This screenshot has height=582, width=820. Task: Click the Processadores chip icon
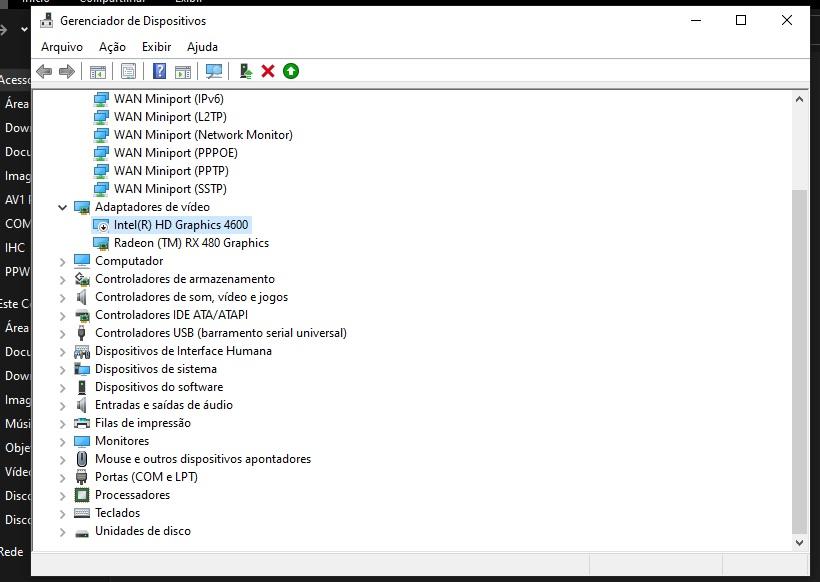[82, 495]
